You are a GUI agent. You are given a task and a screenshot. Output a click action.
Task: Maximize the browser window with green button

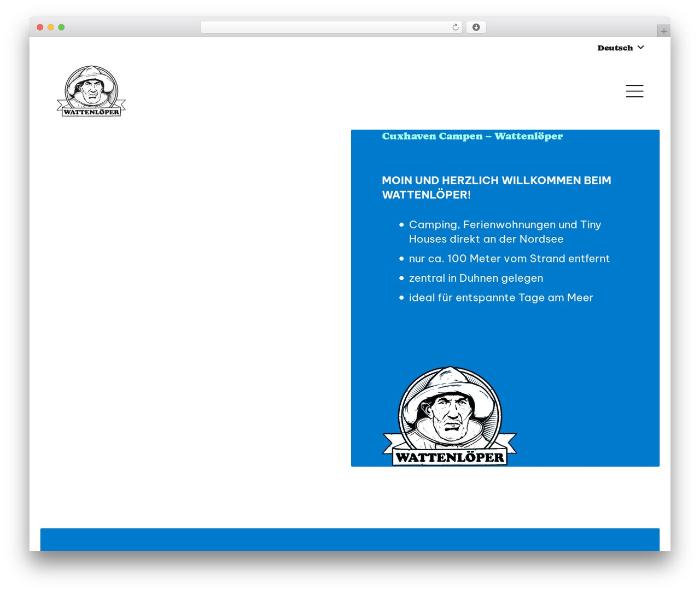tap(61, 27)
